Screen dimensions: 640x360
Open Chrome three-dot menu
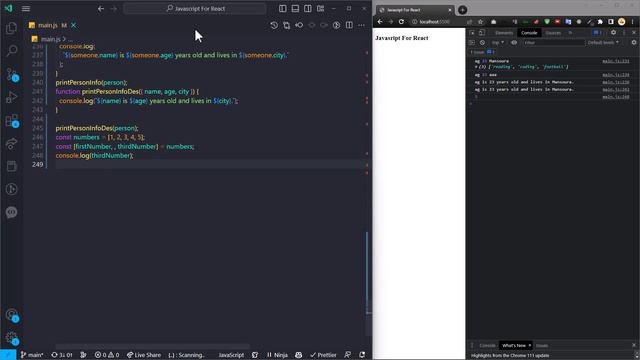[x=633, y=22]
